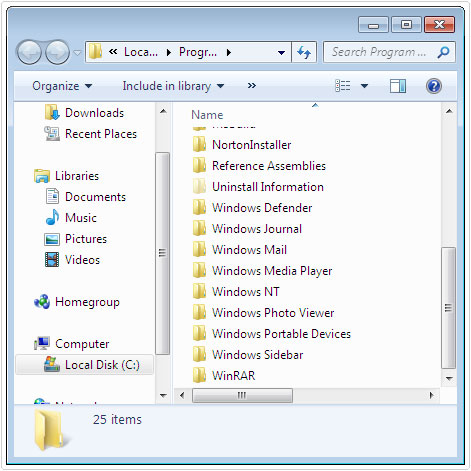
Task: Select Libraries in the navigation pane
Action: (67, 176)
